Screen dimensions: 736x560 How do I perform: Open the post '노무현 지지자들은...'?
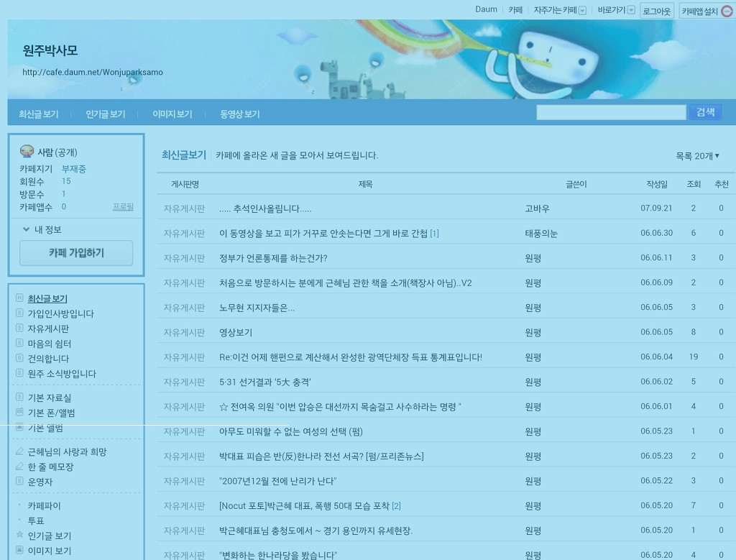click(x=257, y=308)
